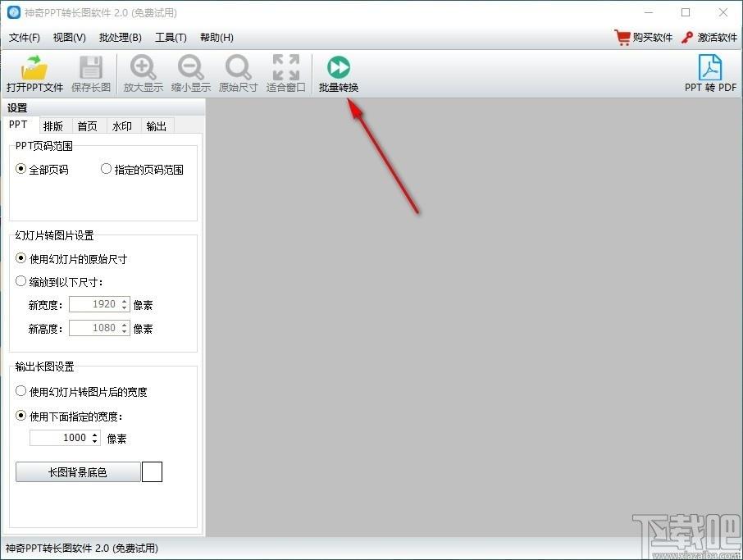Viewport: 743px width, 560px height.
Task: Switch to the 首页 tab
Action: click(x=87, y=126)
